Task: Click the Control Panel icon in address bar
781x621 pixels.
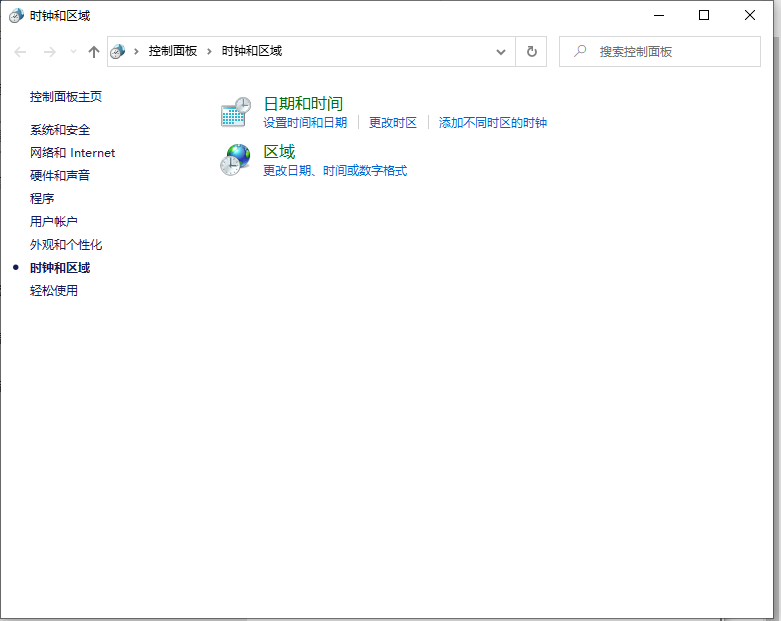Action: (118, 52)
